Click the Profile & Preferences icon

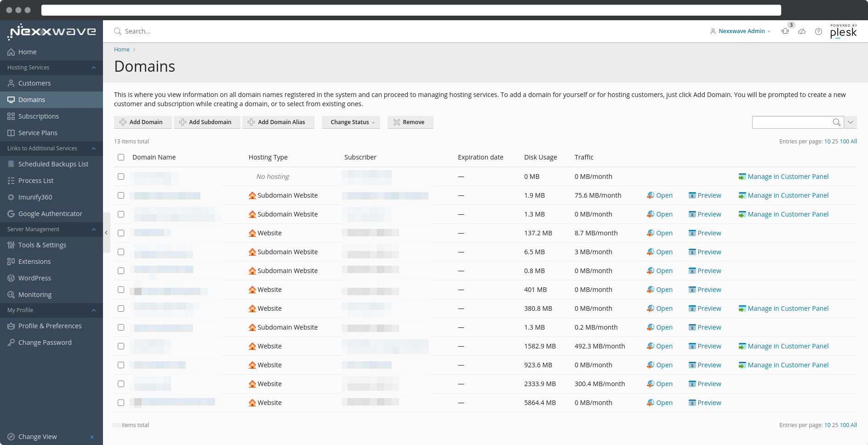pyautogui.click(x=11, y=326)
